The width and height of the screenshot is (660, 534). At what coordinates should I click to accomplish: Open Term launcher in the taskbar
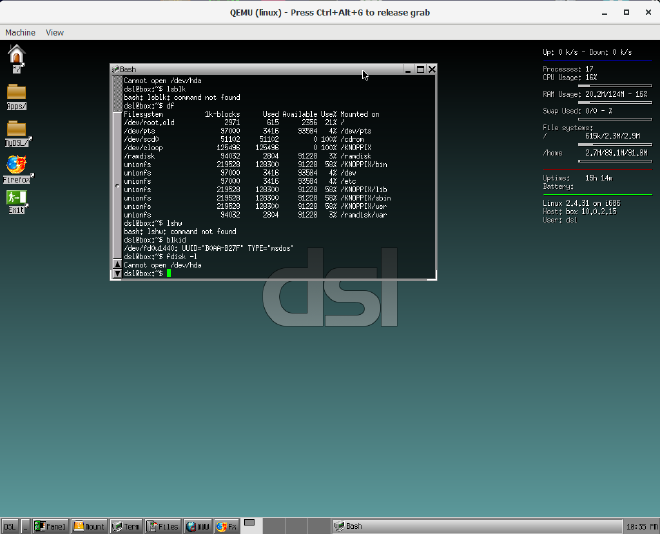(x=126, y=526)
